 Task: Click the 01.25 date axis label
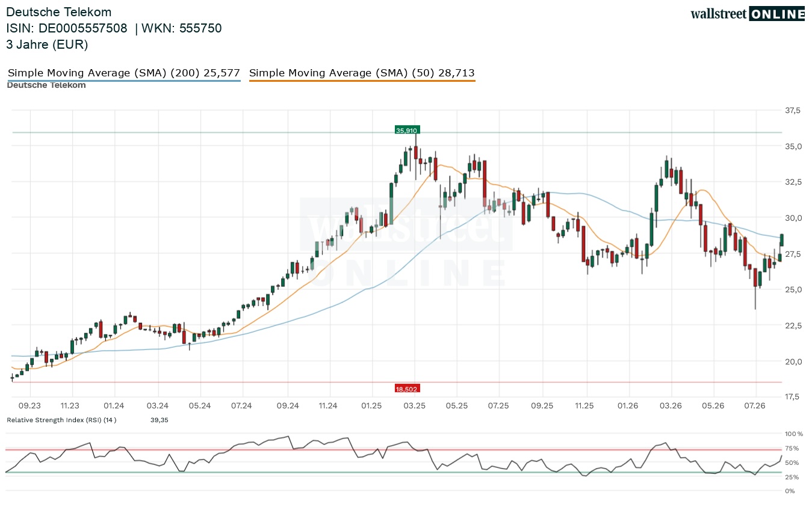point(372,406)
